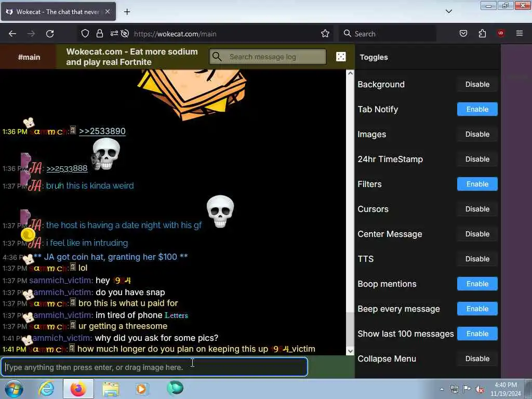The width and height of the screenshot is (532, 399).
Task: Open the green round app in taskbar
Action: pos(175,388)
